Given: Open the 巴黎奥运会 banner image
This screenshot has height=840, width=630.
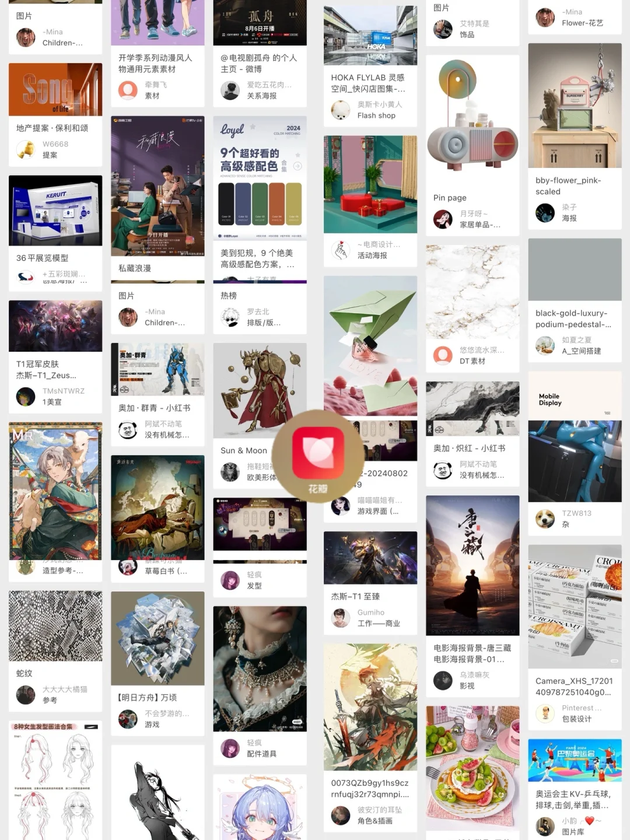Looking at the screenshot, I should pos(575,760).
